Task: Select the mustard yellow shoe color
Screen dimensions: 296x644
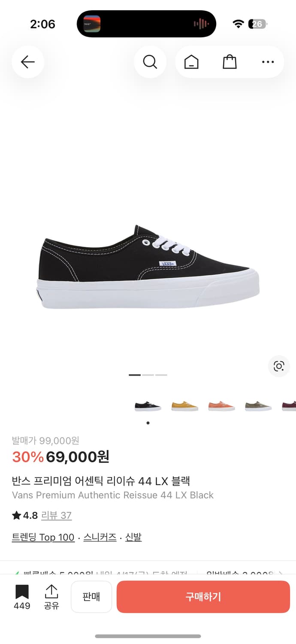Action: coord(185,406)
